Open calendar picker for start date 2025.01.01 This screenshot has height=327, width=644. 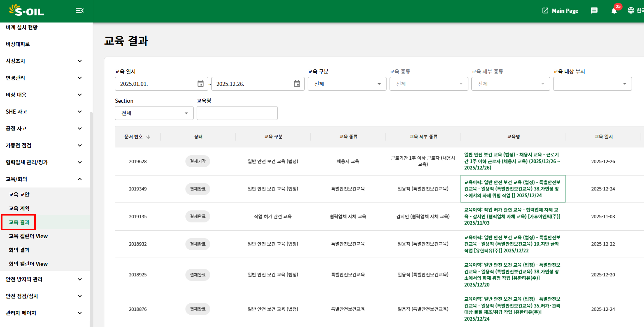tap(201, 84)
